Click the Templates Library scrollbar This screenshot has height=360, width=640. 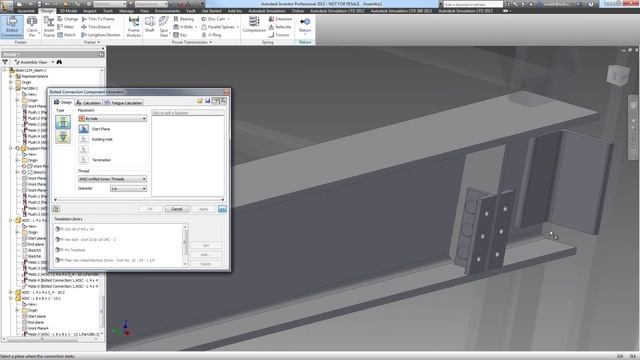pos(185,246)
